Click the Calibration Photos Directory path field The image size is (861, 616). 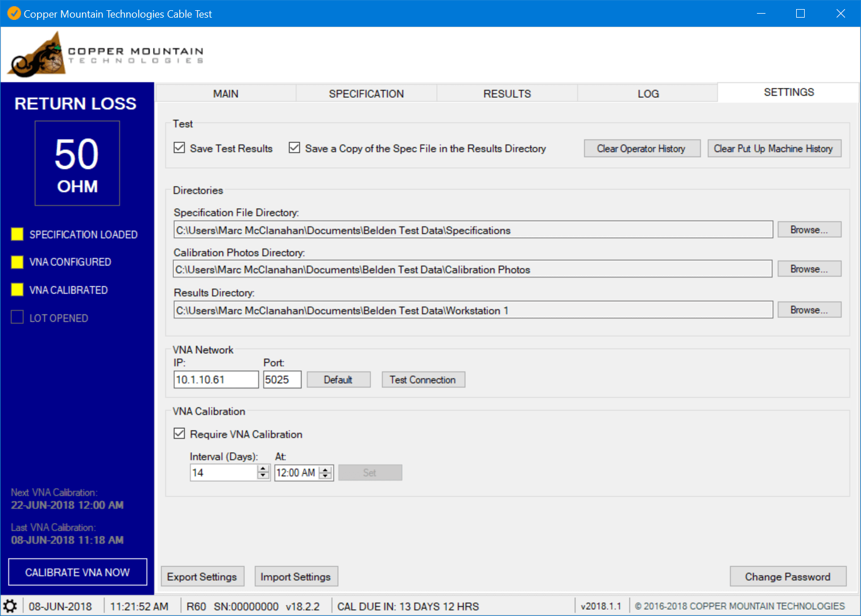point(473,269)
